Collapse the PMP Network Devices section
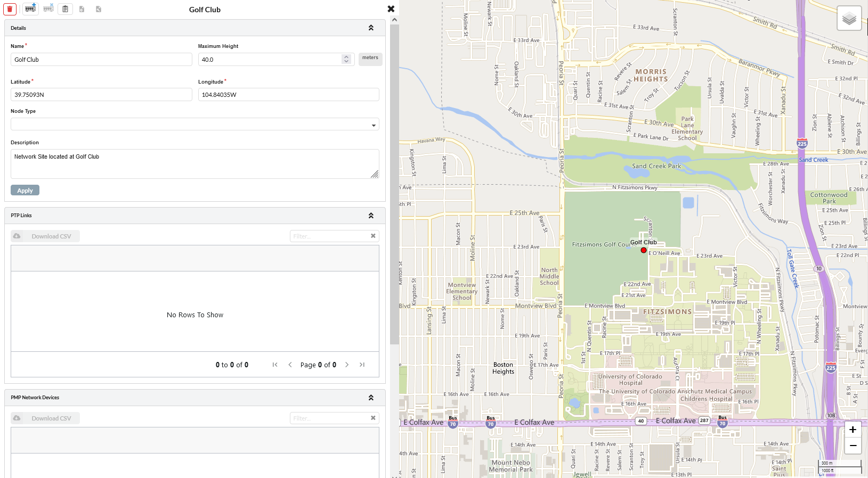This screenshot has height=478, width=868. 371,398
